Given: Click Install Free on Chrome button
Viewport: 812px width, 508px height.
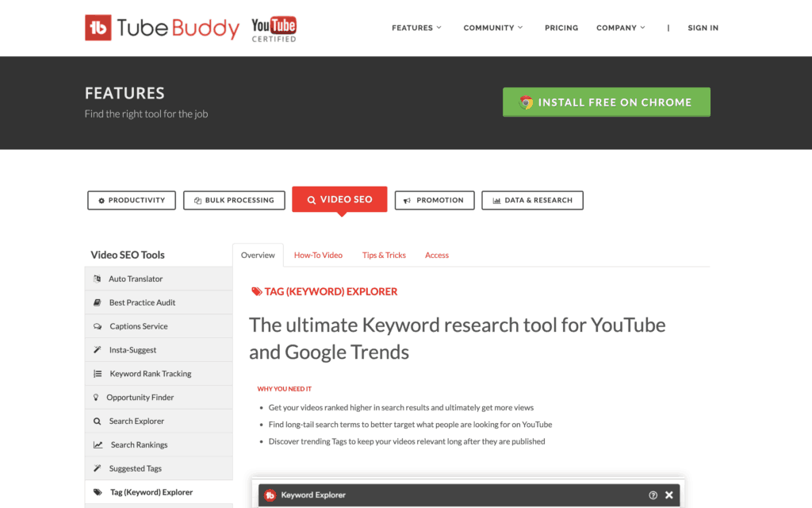Looking at the screenshot, I should (607, 102).
